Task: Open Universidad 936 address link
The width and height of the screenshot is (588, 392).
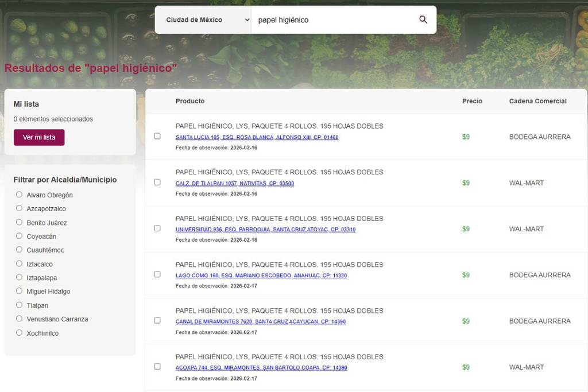Action: 265,230
